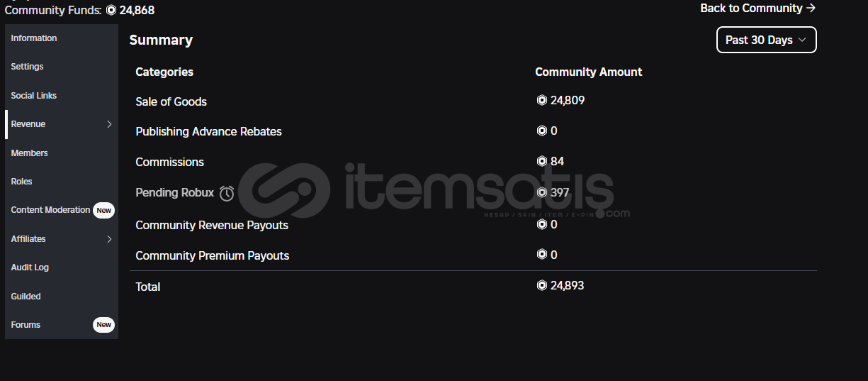Click the Pending Robux category label
Viewport: 868px width, 381px height.
(x=175, y=192)
